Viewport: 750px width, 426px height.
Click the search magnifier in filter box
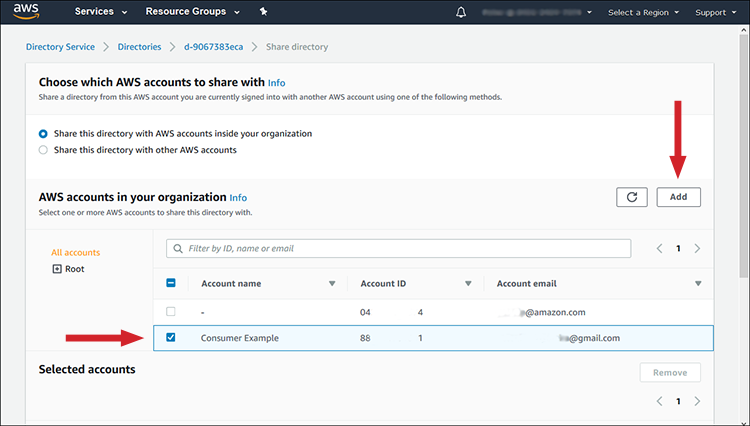178,249
